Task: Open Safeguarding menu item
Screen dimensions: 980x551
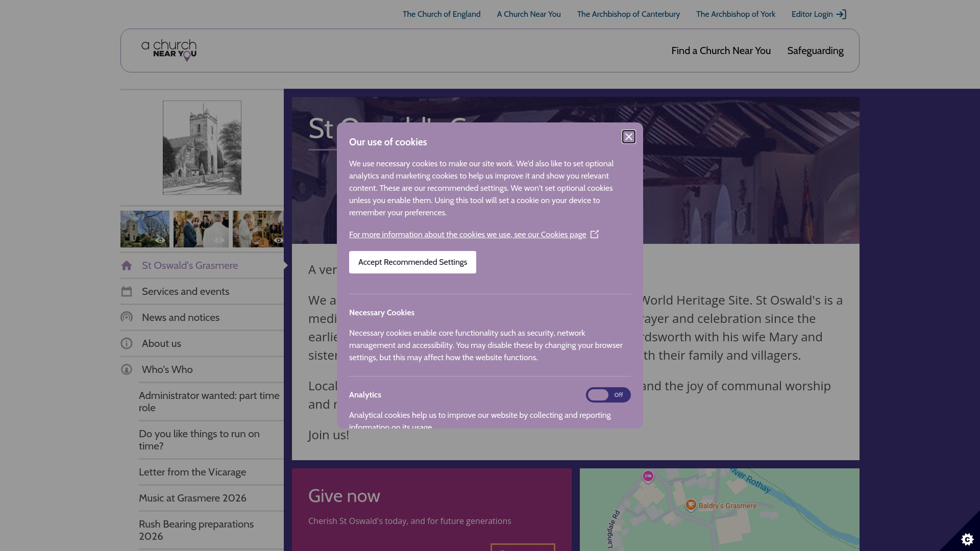Action: (x=815, y=51)
